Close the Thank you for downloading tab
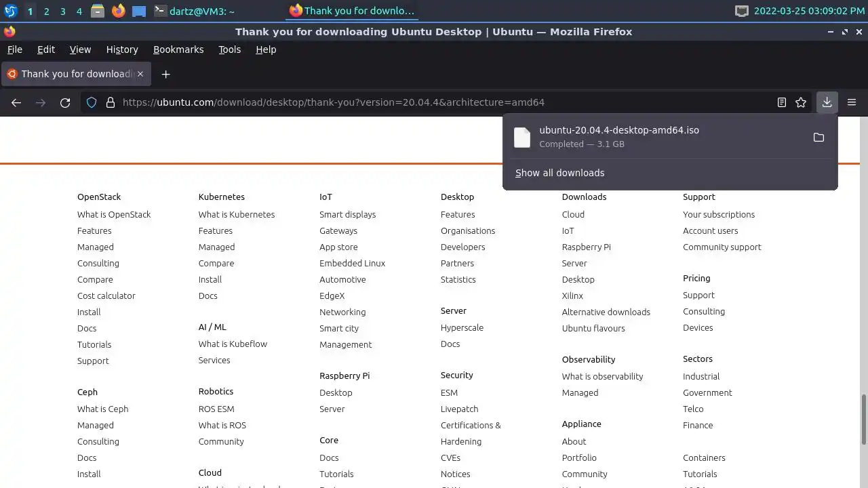The height and width of the screenshot is (488, 868). 140,74
